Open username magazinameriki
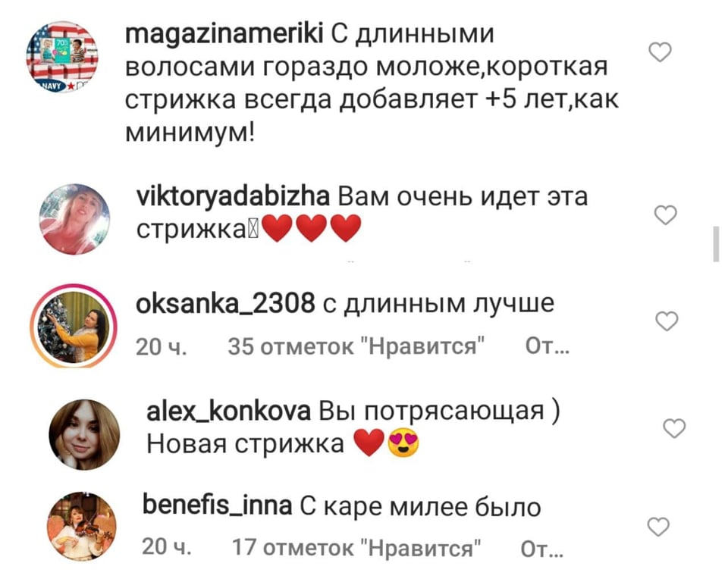 point(224,34)
